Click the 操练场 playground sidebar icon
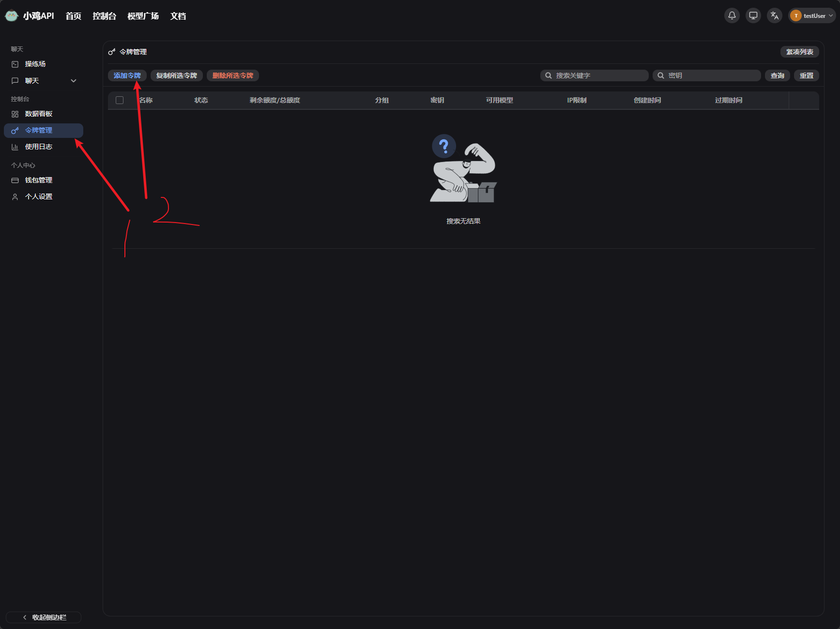The height and width of the screenshot is (629, 840). pyautogui.click(x=15, y=64)
